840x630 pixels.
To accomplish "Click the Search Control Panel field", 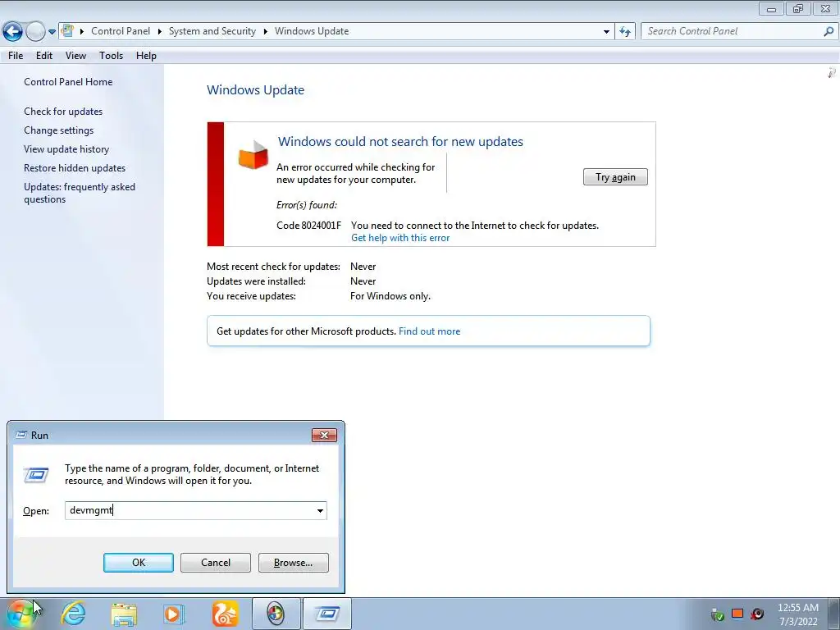I will (x=733, y=31).
